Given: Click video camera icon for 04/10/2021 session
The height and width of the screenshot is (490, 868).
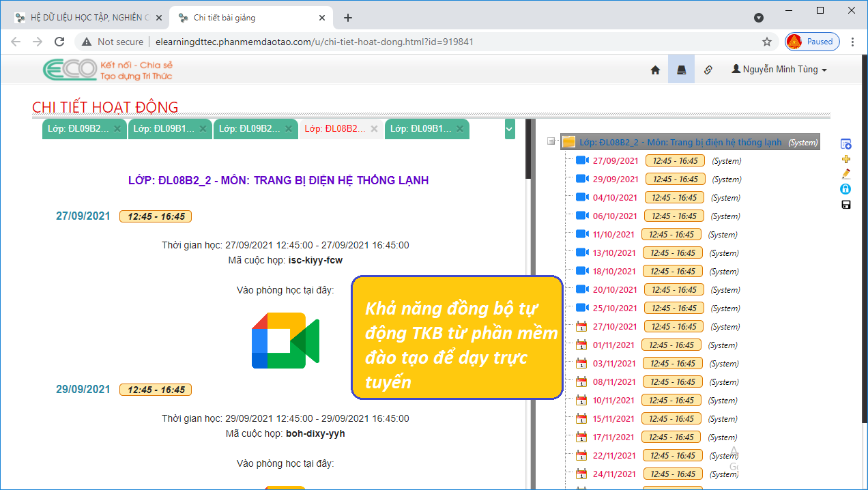Looking at the screenshot, I should (x=581, y=197).
